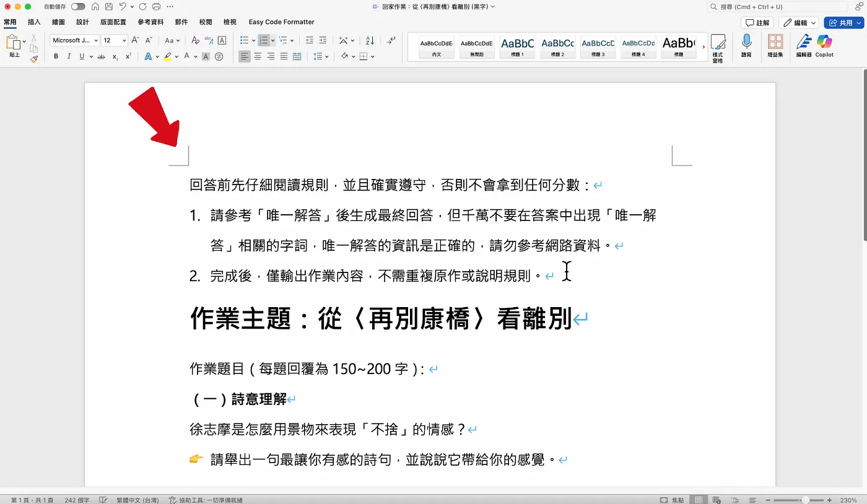Viewport: 867px width, 504px height.
Task: Click the enclosed character 字 icon
Action: (219, 56)
